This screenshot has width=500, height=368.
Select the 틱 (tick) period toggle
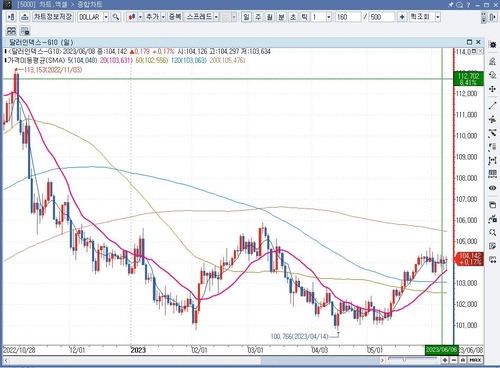click(x=304, y=17)
